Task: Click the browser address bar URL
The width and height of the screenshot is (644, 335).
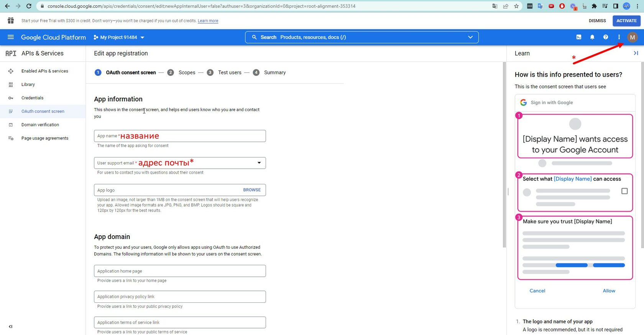Action: point(201,6)
